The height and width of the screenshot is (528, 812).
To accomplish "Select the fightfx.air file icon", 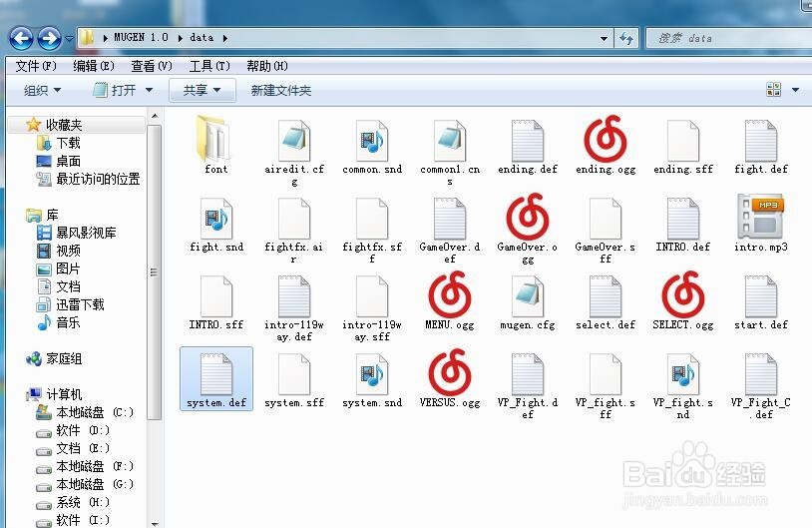I will tap(294, 219).
